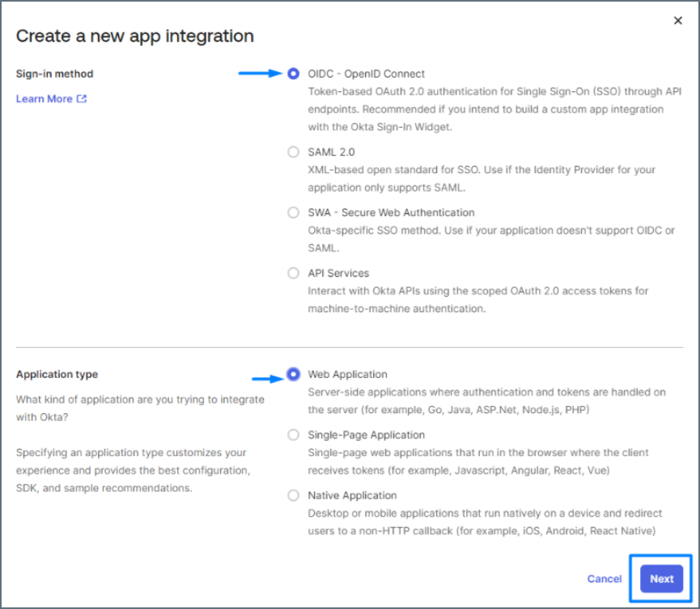700x609 pixels.
Task: Choose the SAML 2.0 radio button
Action: 293,152
